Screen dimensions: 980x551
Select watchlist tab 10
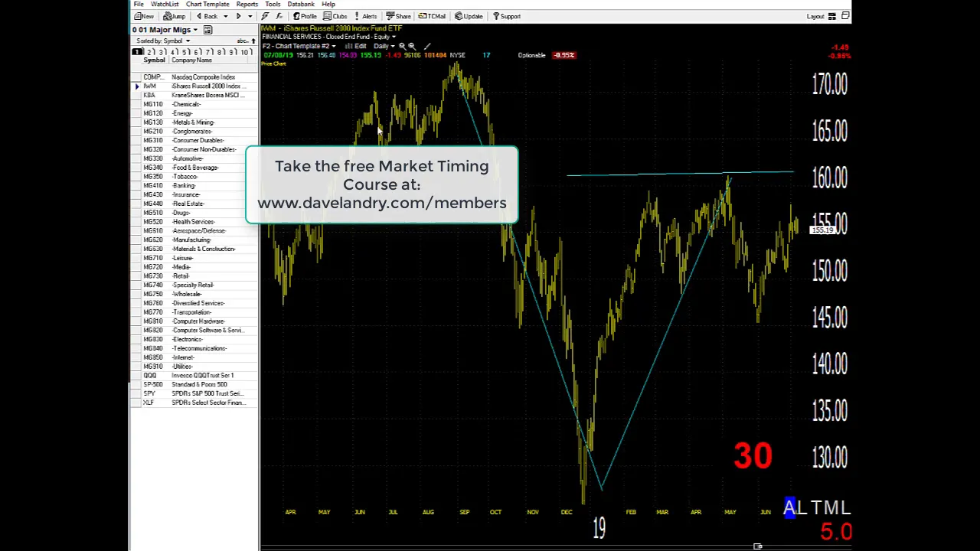(246, 52)
